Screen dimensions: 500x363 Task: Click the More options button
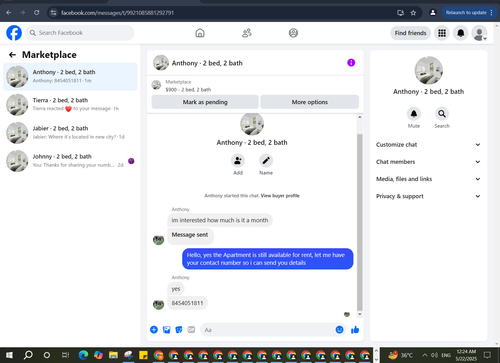coord(310,102)
